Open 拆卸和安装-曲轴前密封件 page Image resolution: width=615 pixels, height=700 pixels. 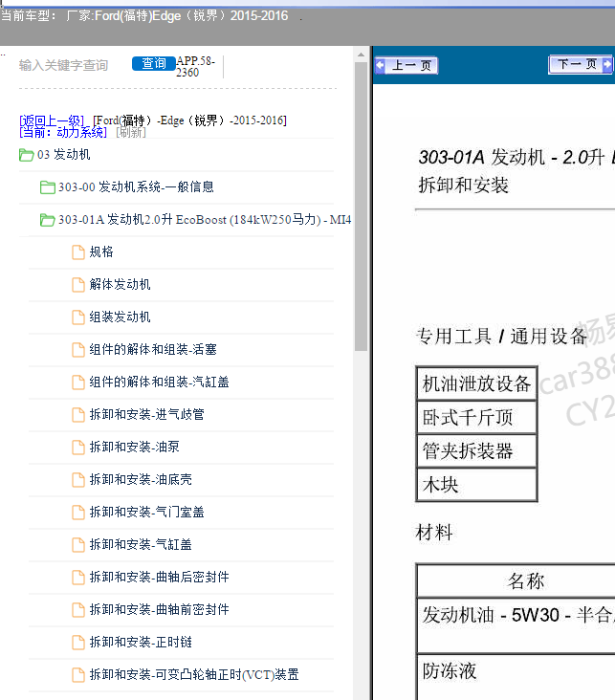(159, 610)
